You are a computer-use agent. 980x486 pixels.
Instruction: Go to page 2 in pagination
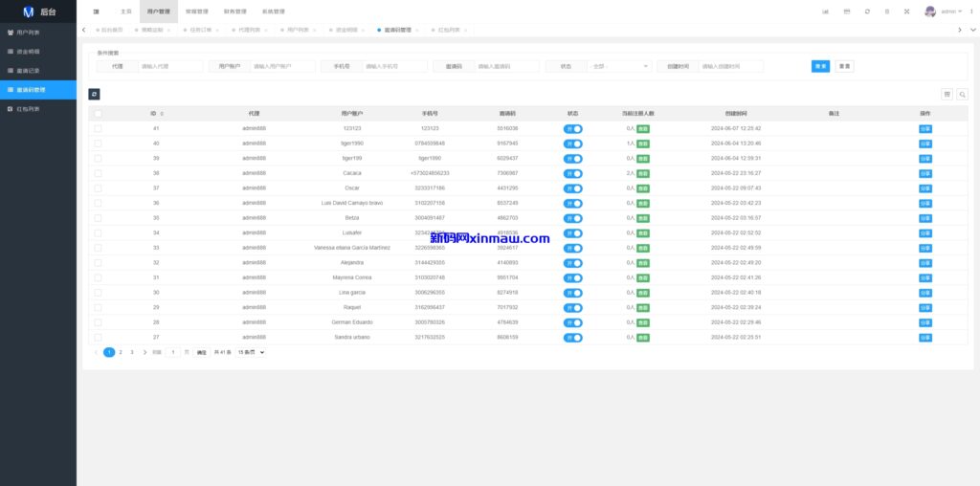tap(121, 352)
